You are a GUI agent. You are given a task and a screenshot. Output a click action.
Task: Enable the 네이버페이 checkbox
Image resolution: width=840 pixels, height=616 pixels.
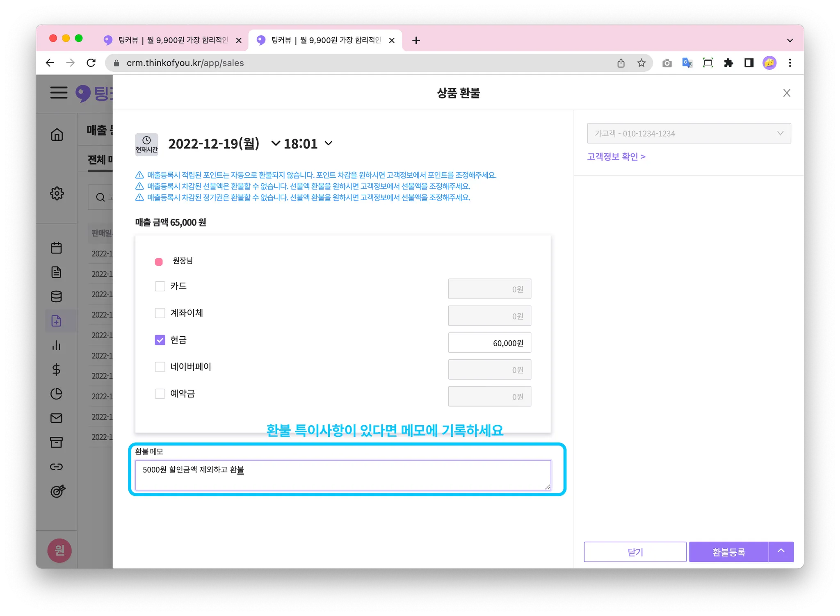(160, 367)
